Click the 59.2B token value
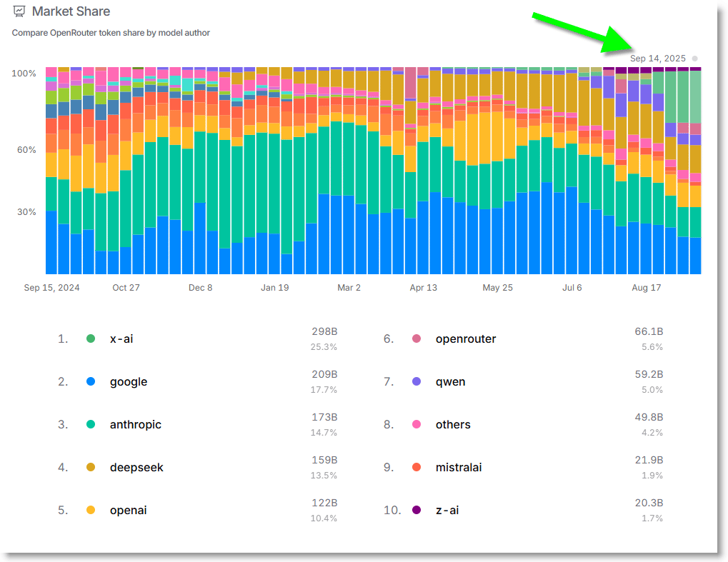This screenshot has height=562, width=728. 649,374
